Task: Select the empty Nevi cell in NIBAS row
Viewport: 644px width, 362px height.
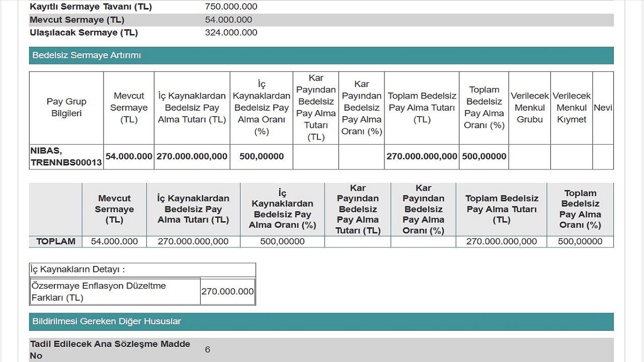Action: click(x=603, y=157)
